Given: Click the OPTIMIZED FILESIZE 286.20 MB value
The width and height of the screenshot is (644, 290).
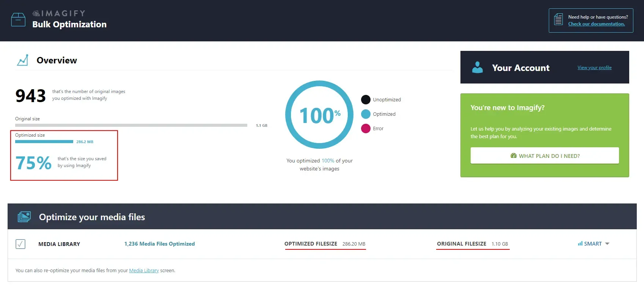Looking at the screenshot, I should [x=354, y=244].
